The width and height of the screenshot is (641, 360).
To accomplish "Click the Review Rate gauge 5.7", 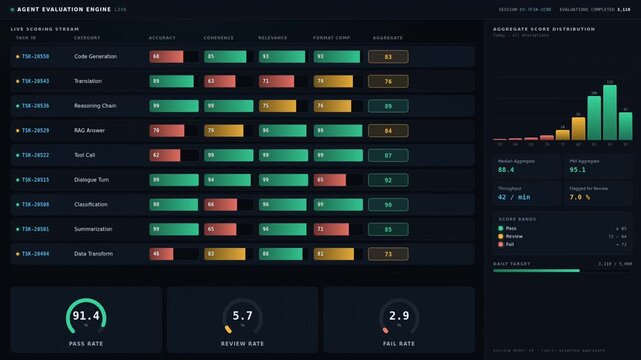I will tap(242, 316).
